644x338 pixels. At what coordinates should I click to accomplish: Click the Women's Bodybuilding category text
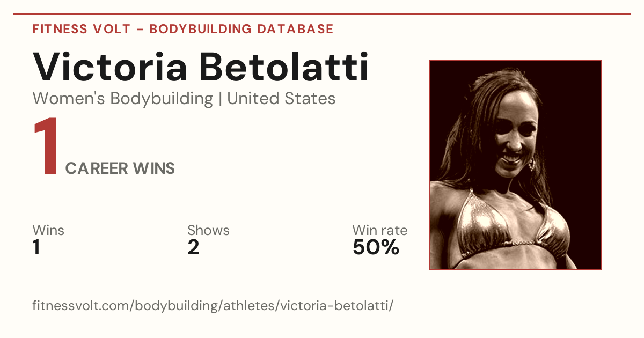pyautogui.click(x=123, y=99)
